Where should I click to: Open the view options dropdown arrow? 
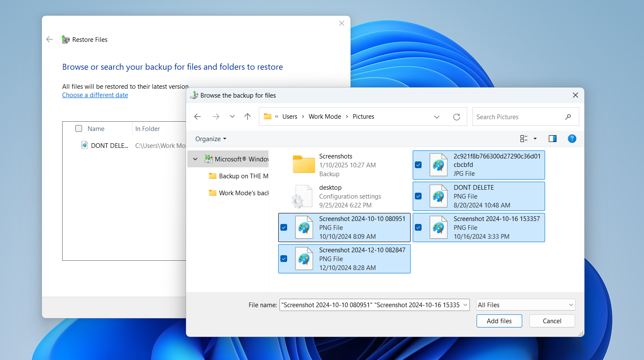(x=535, y=139)
